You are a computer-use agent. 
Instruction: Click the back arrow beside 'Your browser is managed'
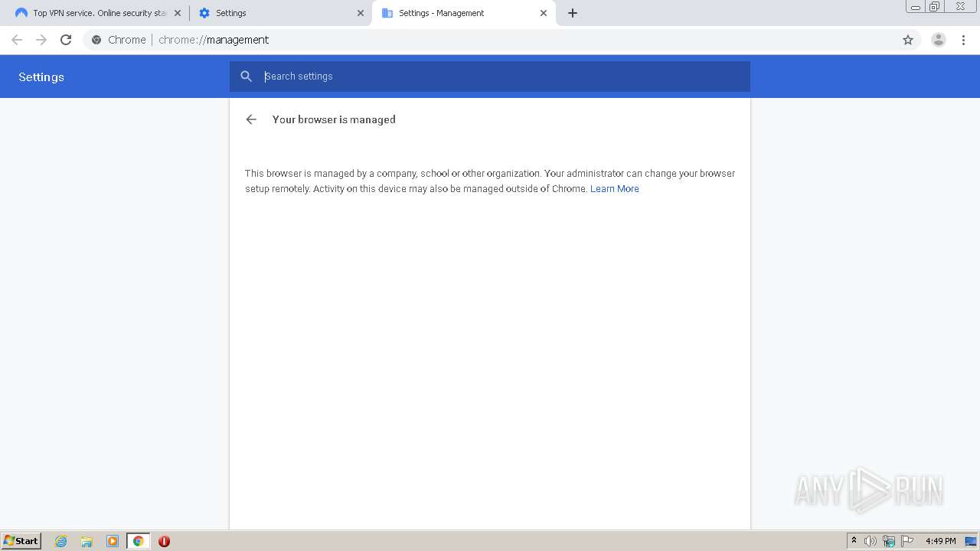pyautogui.click(x=251, y=119)
